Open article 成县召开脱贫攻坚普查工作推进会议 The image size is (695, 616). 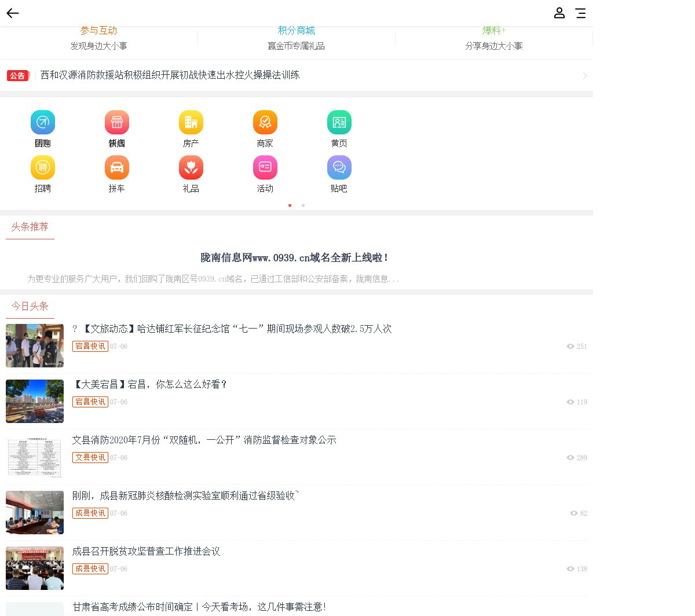pos(147,552)
